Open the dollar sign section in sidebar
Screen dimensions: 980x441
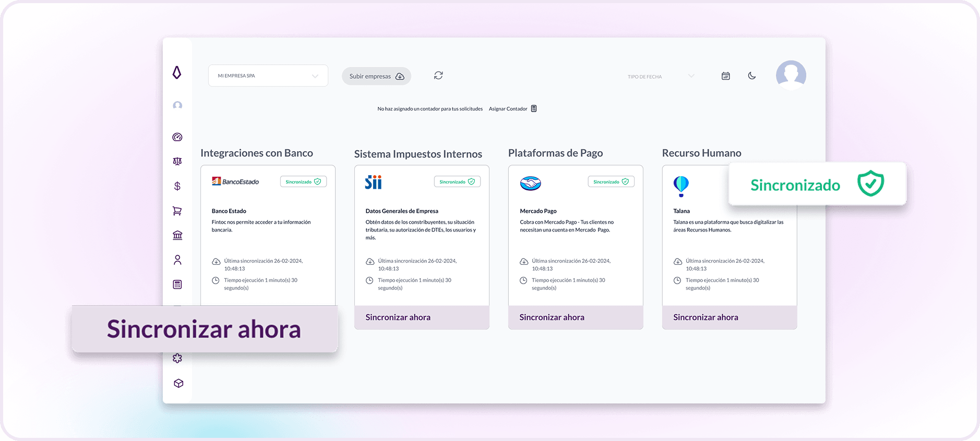177,186
